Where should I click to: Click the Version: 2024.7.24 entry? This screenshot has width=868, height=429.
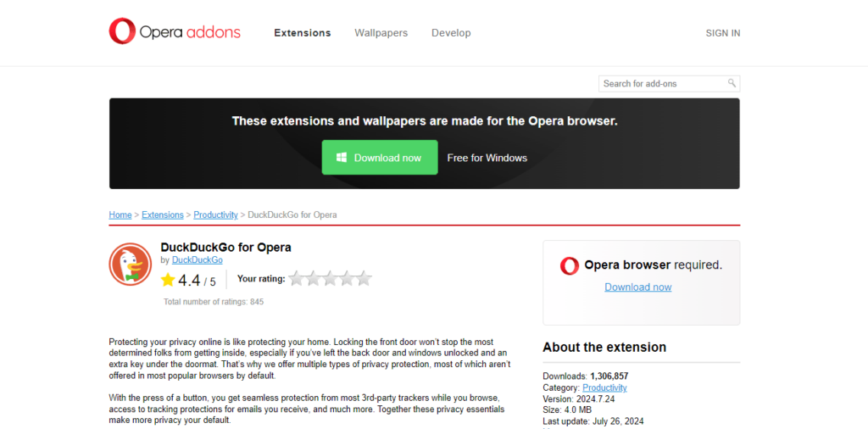click(579, 398)
